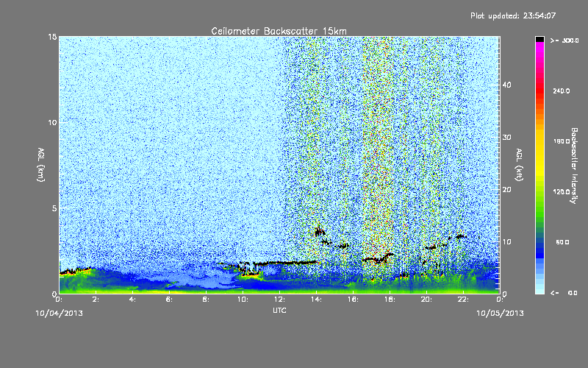Viewport: 588px width, 368px height.
Task: Click the 2: hour tick on the time axis
Action: point(96,300)
